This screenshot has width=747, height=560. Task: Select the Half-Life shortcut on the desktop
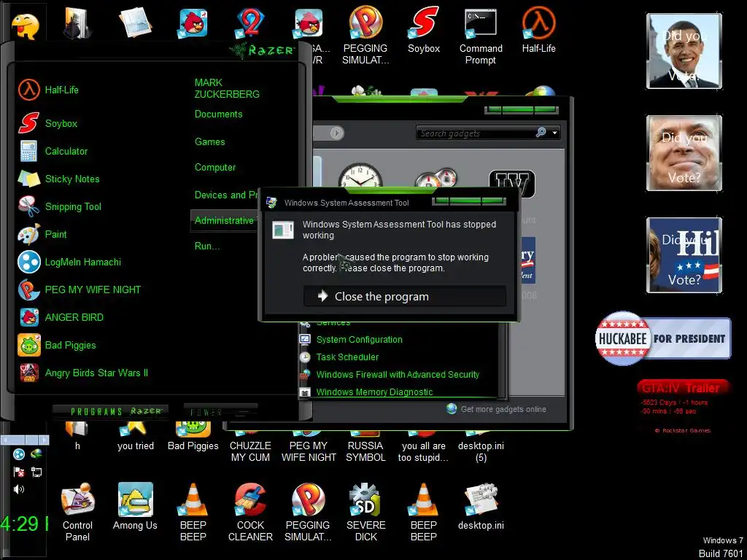tap(539, 31)
